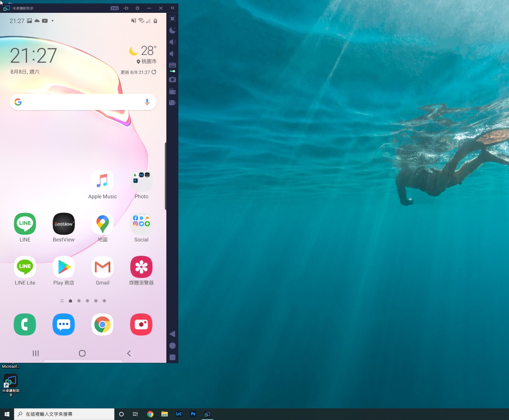Click the side toolbar circle home button
Viewport: 509px width, 420px height.
pyautogui.click(x=172, y=346)
